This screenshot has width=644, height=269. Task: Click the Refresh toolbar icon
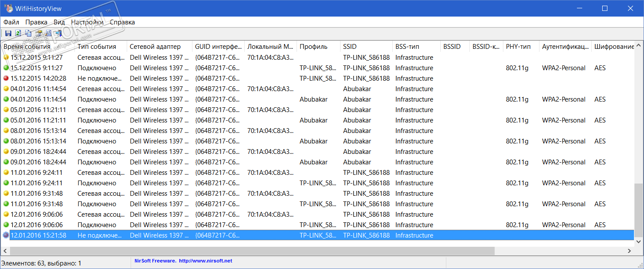[x=18, y=33]
